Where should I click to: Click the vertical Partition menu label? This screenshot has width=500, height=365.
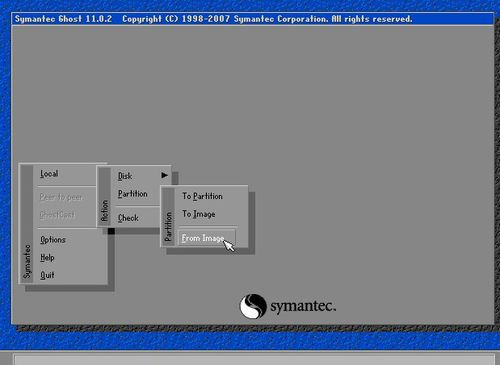click(168, 227)
